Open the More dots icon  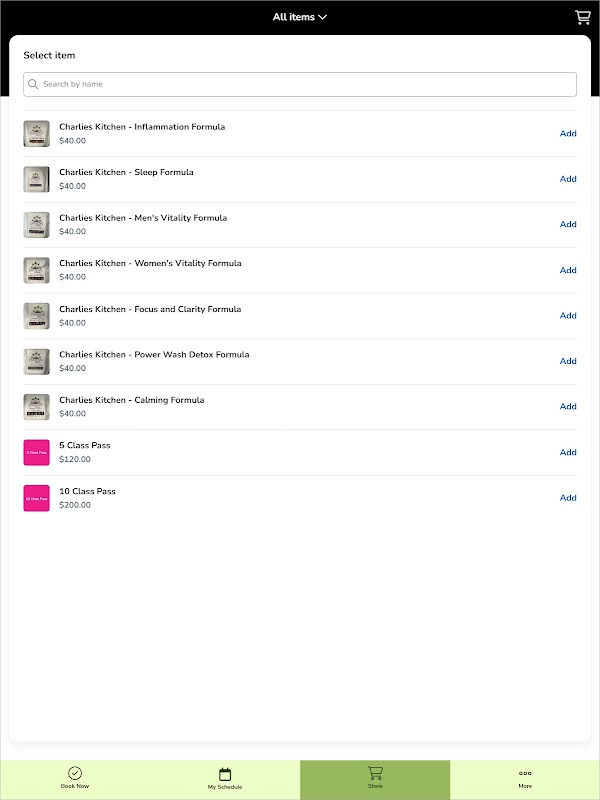coord(525,773)
